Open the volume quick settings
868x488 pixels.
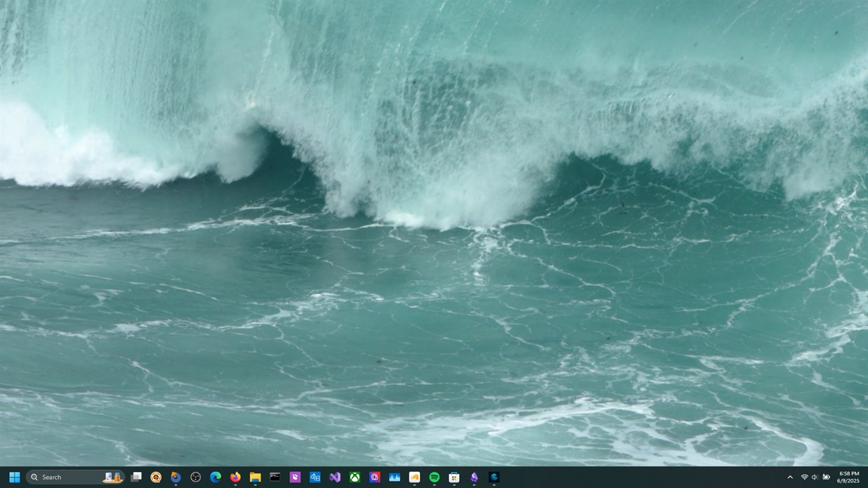[x=815, y=477]
